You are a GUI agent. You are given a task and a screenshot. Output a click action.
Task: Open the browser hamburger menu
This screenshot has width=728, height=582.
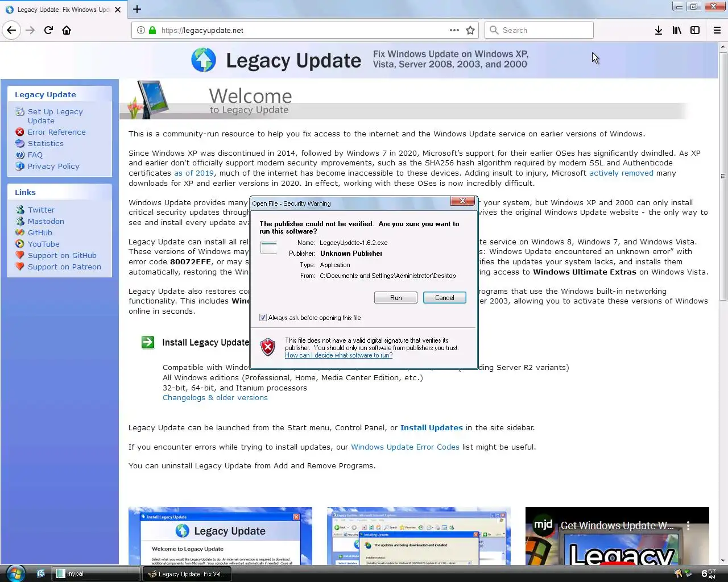(x=717, y=30)
